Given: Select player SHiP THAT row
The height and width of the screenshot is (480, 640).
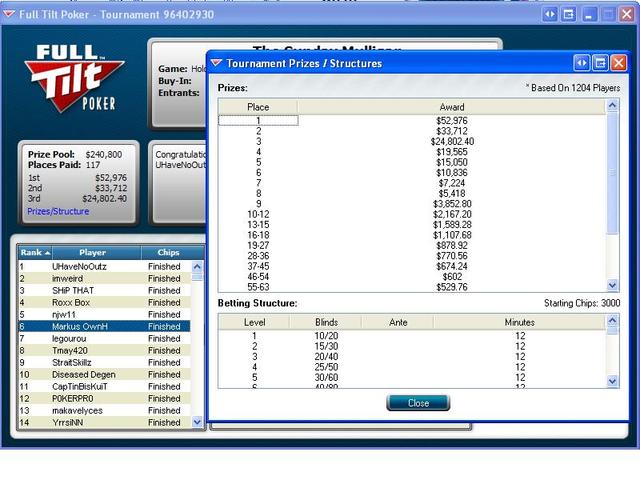Looking at the screenshot, I should click(104, 291).
